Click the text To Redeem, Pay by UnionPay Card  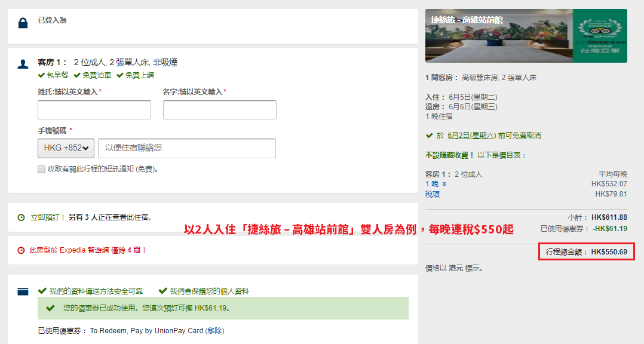tap(146, 331)
